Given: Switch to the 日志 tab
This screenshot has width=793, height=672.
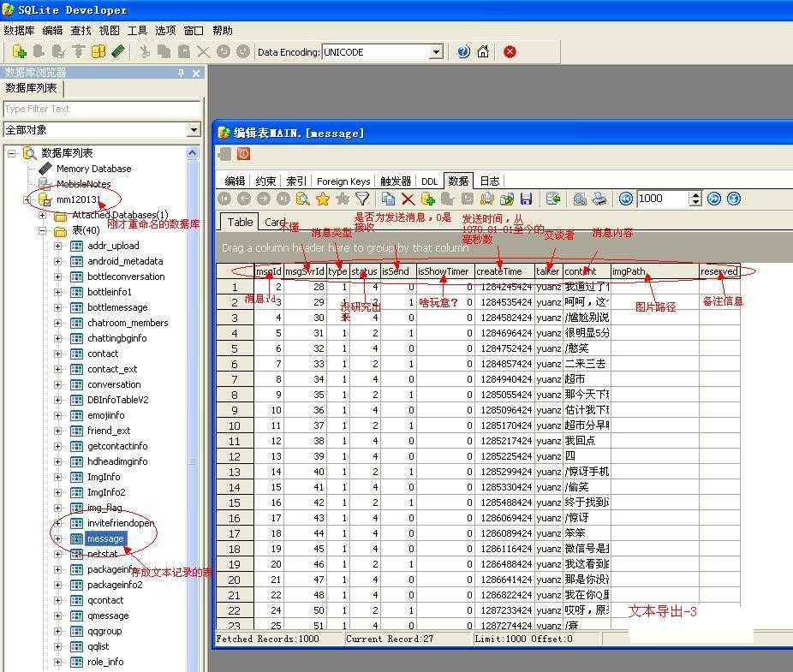Looking at the screenshot, I should 489,181.
